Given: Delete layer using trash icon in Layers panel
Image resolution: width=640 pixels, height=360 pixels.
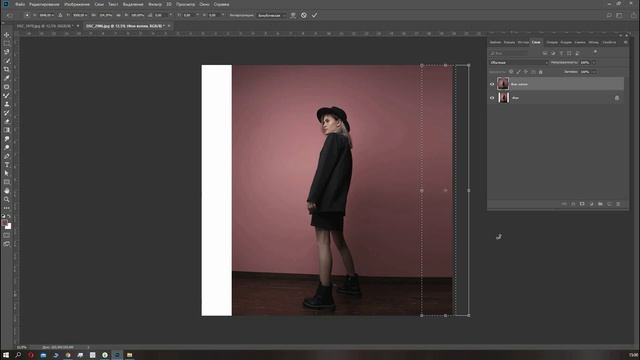Looking at the screenshot, I should click(x=618, y=204).
